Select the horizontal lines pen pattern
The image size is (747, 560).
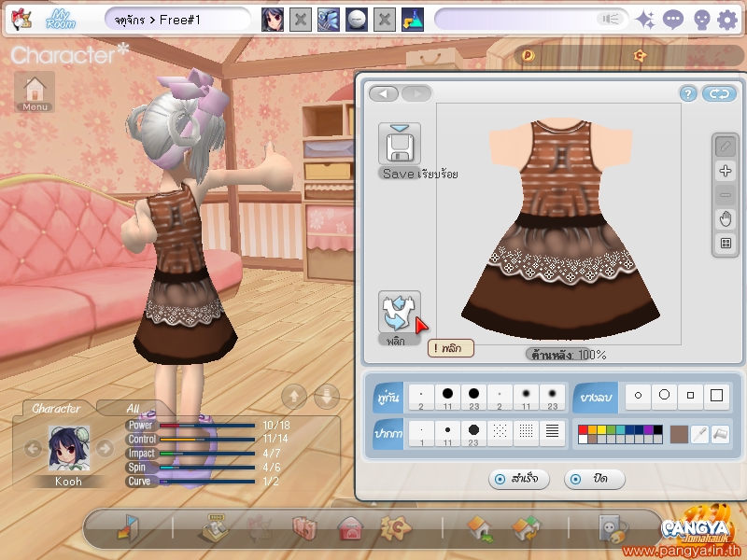pyautogui.click(x=552, y=433)
